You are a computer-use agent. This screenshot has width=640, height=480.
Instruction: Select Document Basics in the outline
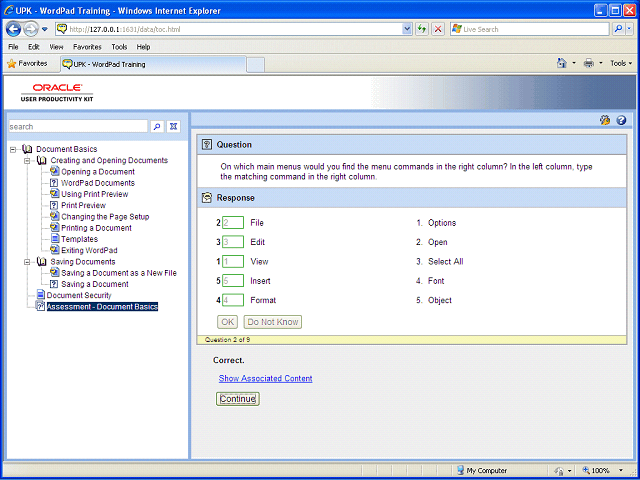[x=67, y=149]
